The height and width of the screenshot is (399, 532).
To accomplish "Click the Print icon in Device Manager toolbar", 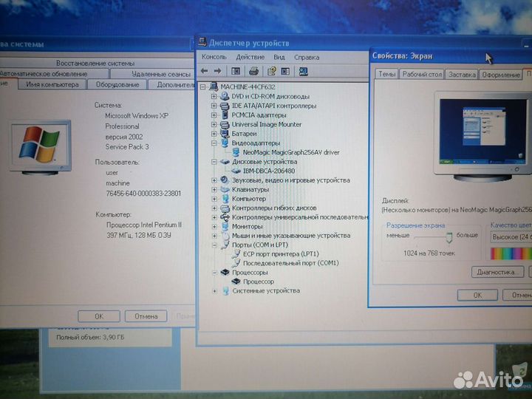I will (x=253, y=71).
